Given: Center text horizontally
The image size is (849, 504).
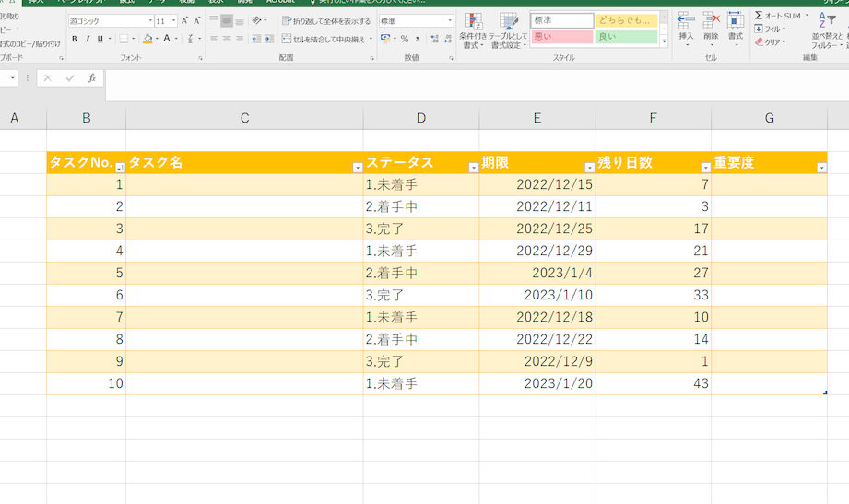Looking at the screenshot, I should point(227,39).
